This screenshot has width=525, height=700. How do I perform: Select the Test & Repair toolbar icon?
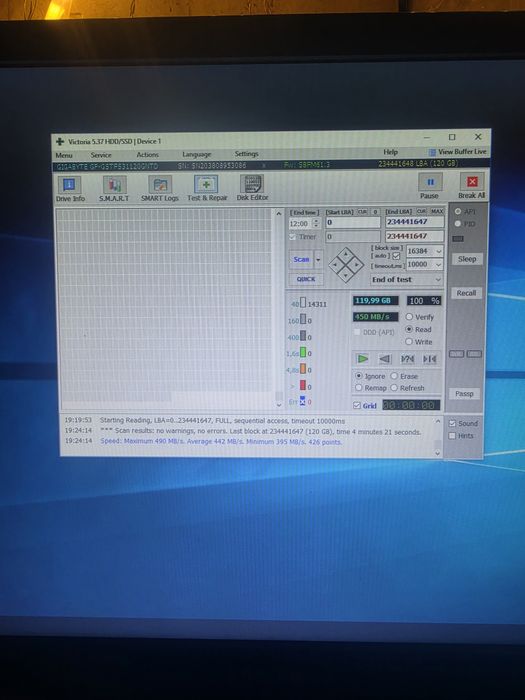point(206,184)
